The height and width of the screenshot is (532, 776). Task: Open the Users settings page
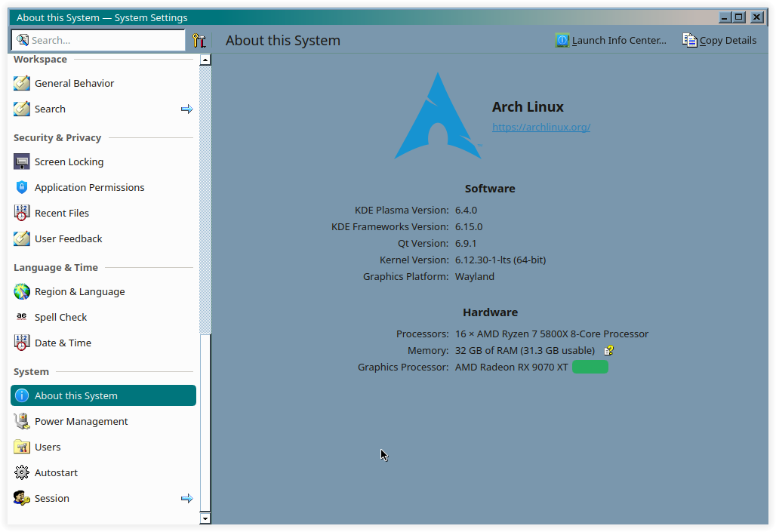coord(103,447)
